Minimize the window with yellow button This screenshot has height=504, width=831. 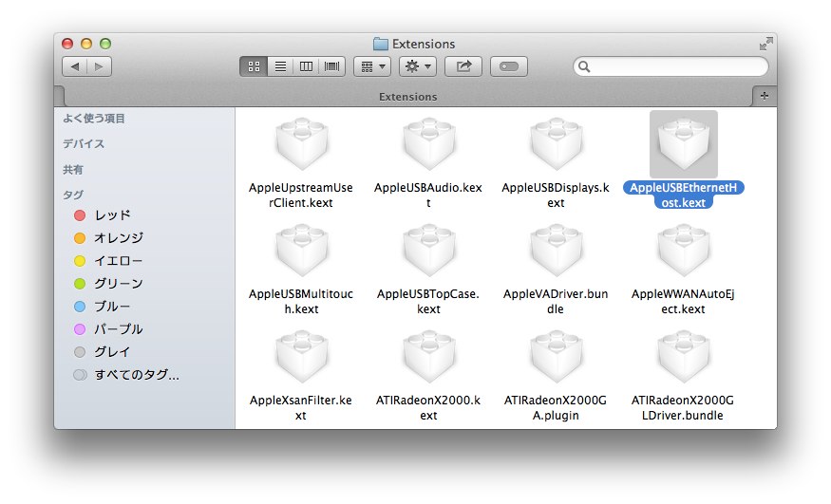coord(86,44)
